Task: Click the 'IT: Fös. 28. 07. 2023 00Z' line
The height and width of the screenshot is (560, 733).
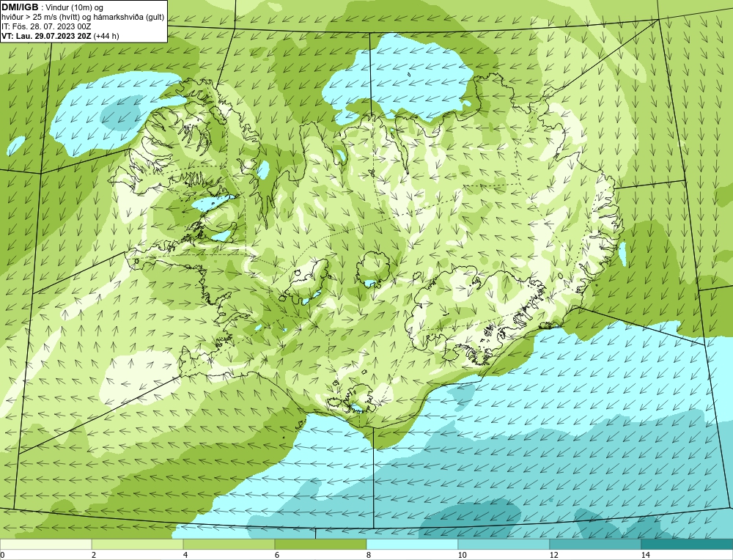Action: click(46, 26)
